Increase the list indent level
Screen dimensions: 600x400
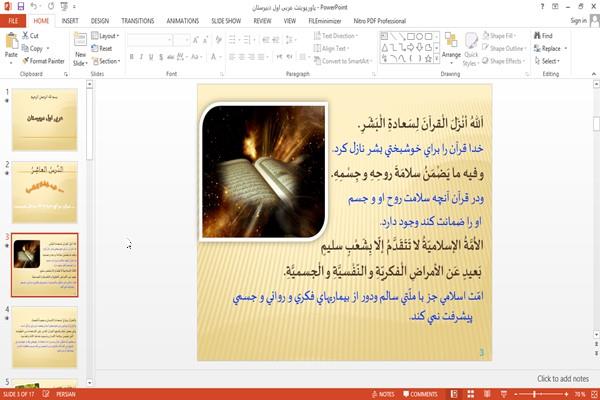click(276, 39)
